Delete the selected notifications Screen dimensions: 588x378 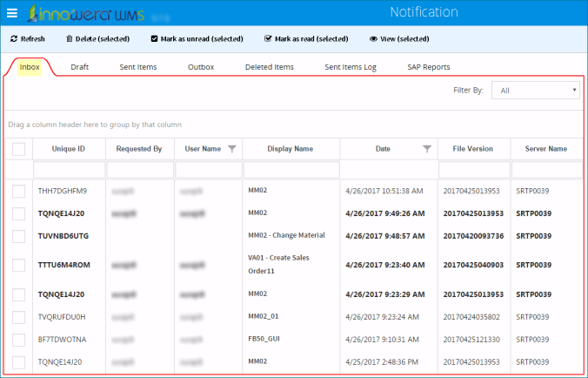[97, 38]
